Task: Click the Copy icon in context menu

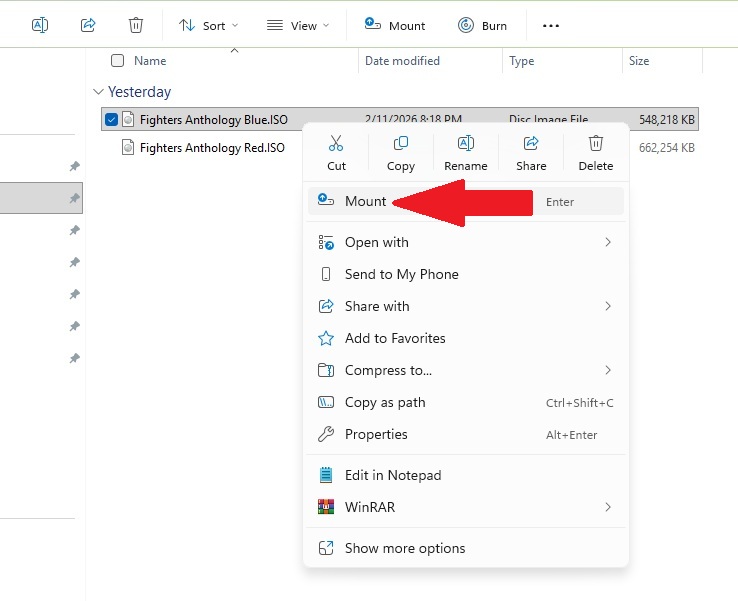Action: click(x=401, y=143)
